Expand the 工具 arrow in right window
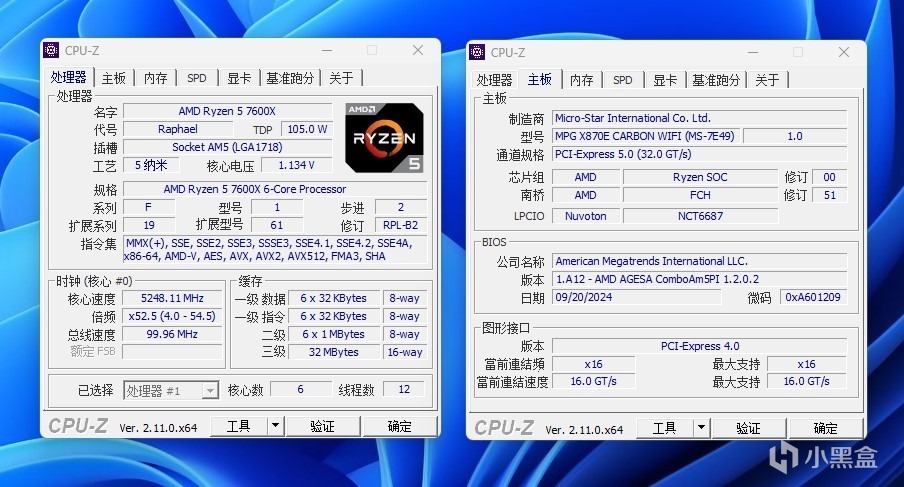 click(702, 428)
